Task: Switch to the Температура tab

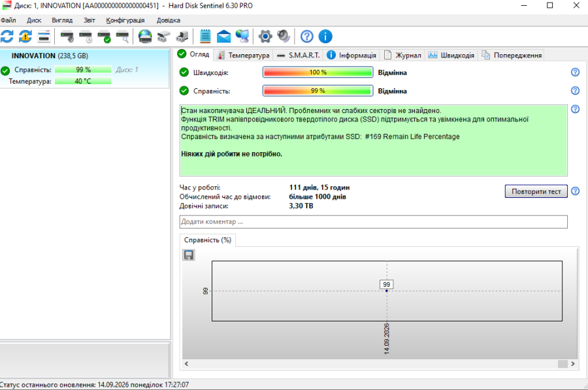Action: (x=244, y=55)
